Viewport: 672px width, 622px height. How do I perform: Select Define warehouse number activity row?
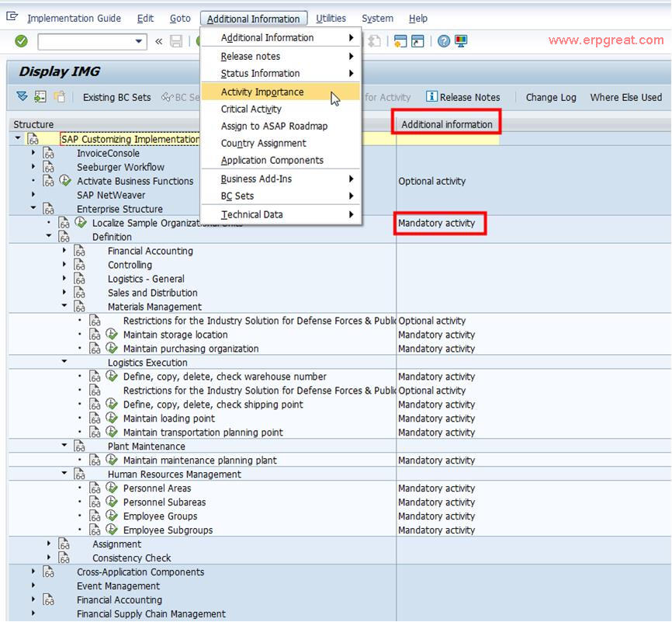point(224,376)
